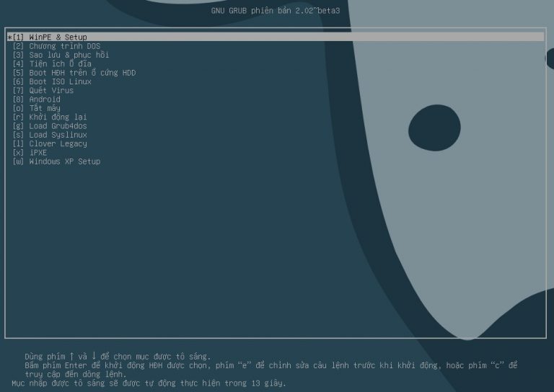Screen dimensions: 554x392
Task: Choose the Chương trình DOS entry
Action: (65, 46)
